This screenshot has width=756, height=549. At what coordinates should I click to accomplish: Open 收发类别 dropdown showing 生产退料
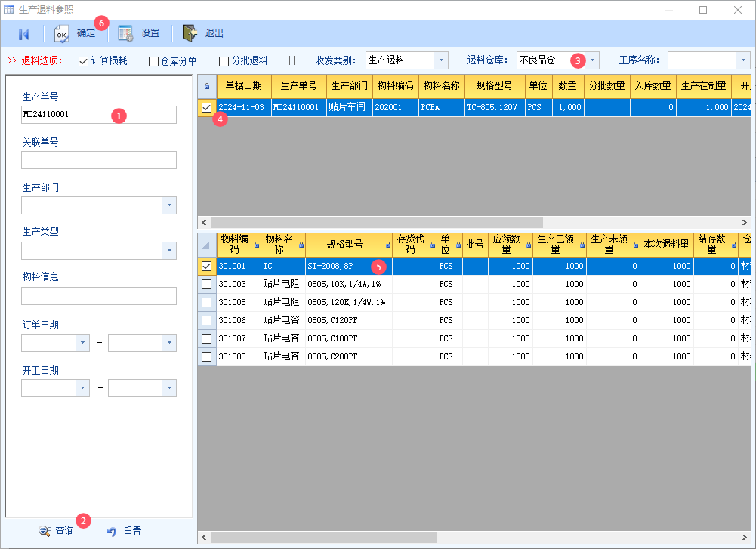440,60
